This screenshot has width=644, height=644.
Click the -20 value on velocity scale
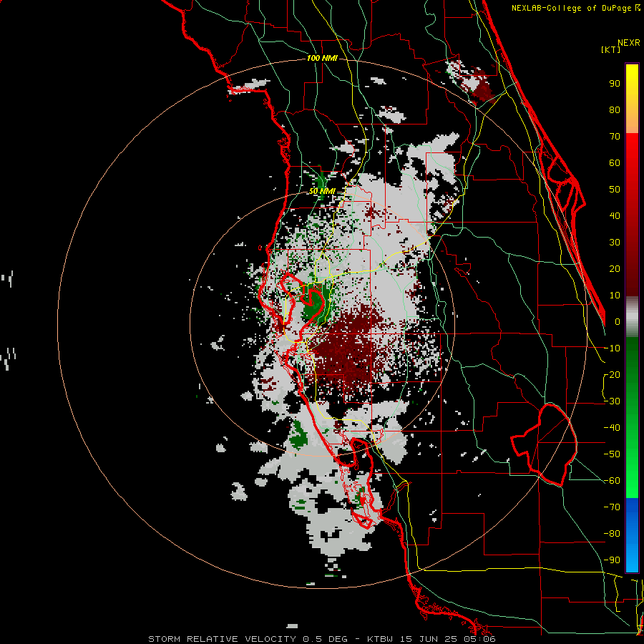tap(612, 375)
